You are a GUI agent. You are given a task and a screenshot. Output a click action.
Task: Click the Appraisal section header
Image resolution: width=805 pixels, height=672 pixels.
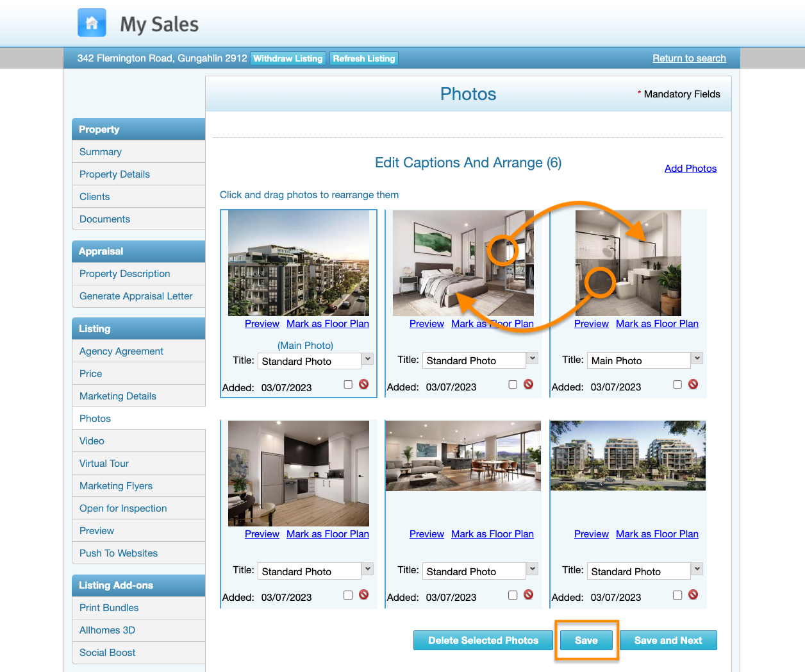(138, 251)
